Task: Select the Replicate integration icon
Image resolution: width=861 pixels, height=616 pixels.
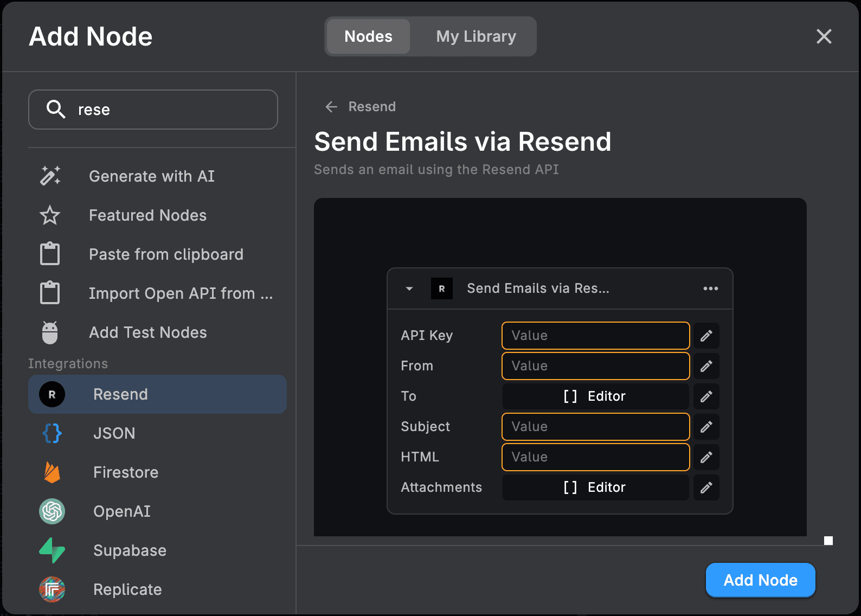Action: [x=52, y=589]
